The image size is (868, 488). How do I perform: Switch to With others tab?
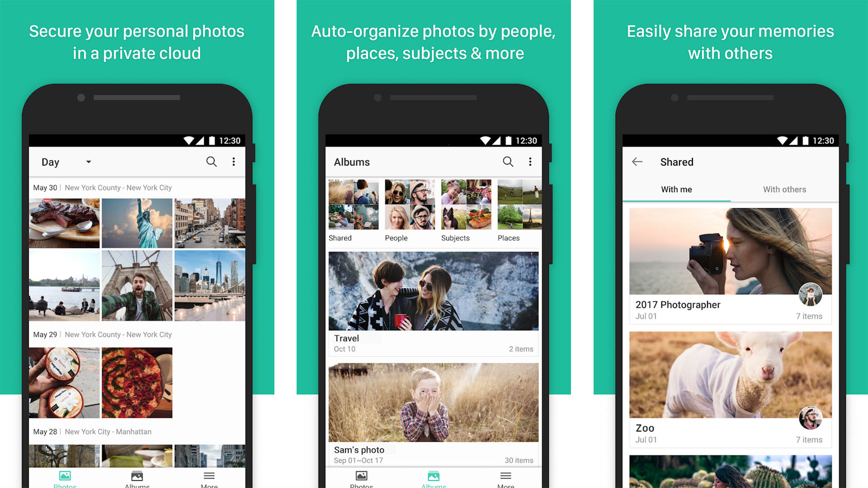point(784,189)
